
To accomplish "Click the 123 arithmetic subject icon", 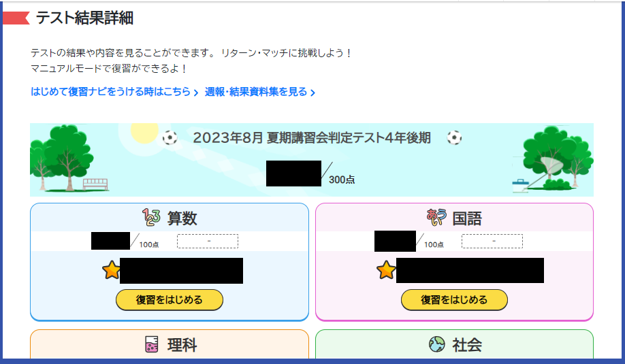I will [x=151, y=218].
